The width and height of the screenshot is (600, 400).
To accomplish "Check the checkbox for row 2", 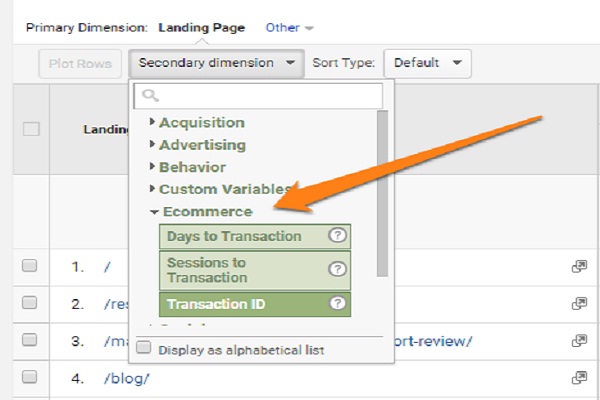I will click(29, 303).
